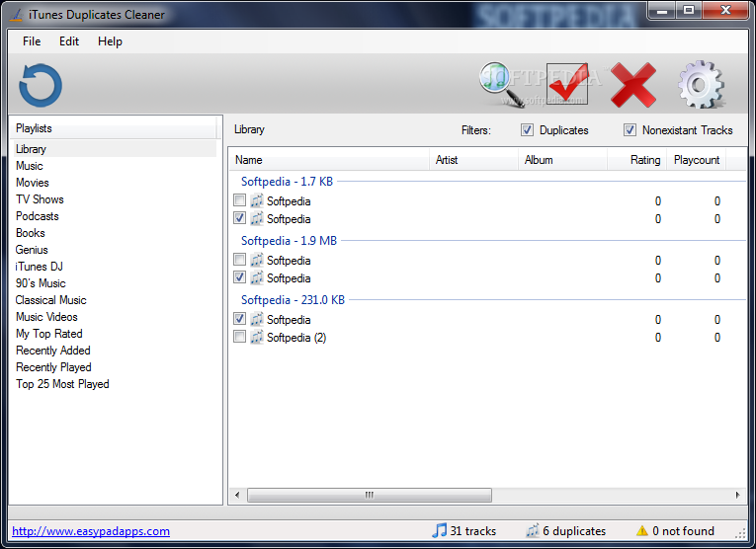Image resolution: width=756 pixels, height=549 pixels.
Task: Toggle the Duplicates filter checkbox
Action: click(527, 130)
